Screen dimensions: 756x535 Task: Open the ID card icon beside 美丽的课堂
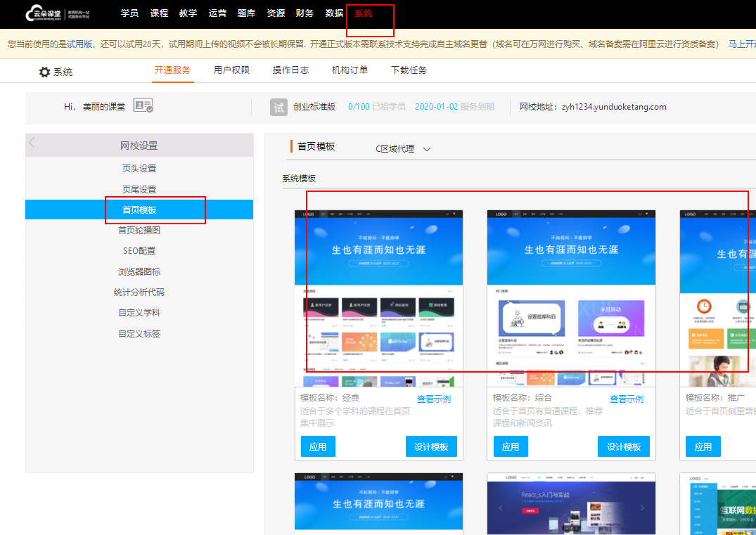[143, 105]
